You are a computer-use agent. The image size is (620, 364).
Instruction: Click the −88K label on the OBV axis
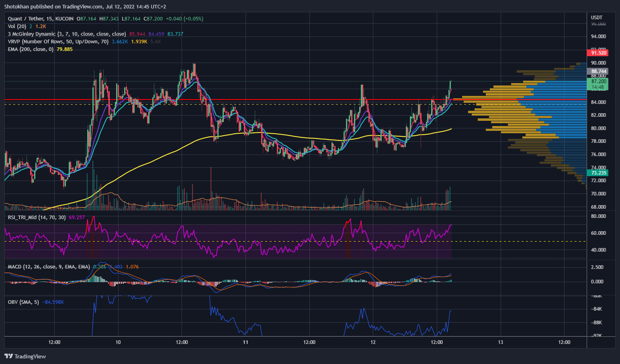click(597, 323)
